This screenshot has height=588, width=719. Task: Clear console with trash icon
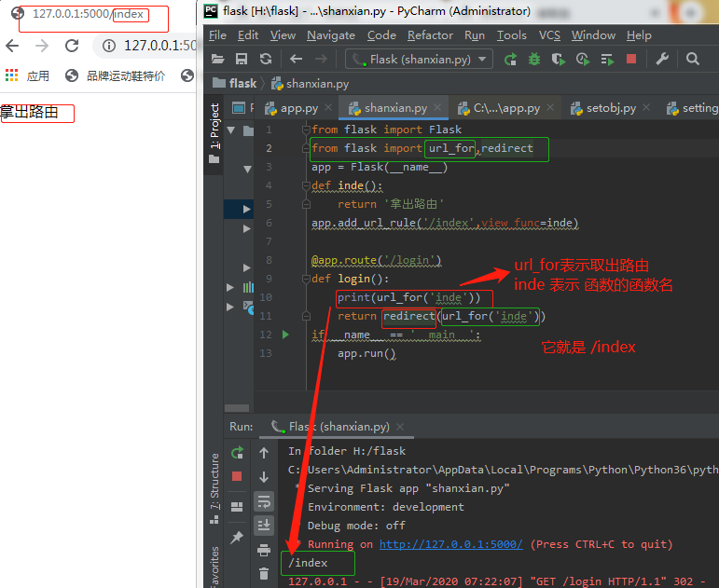[264, 573]
